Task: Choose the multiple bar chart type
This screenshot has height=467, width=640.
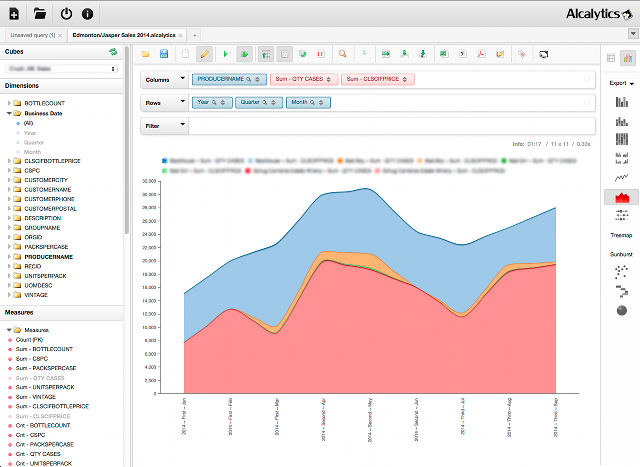Action: [622, 158]
